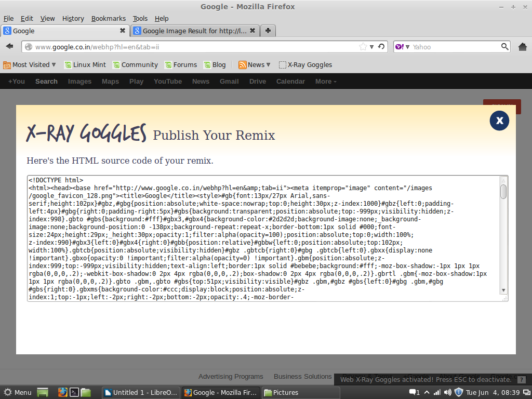Go to YouTube in Google bar

pyautogui.click(x=168, y=82)
